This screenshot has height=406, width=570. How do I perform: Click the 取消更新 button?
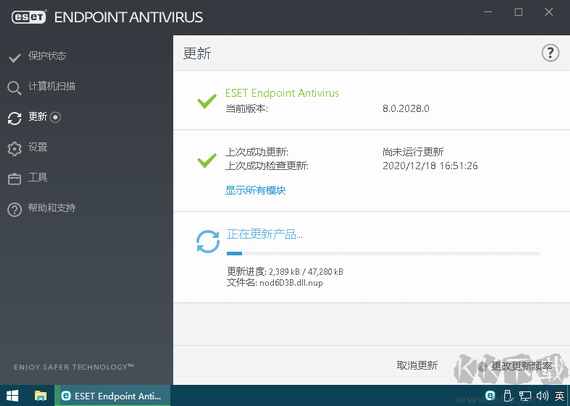point(417,365)
